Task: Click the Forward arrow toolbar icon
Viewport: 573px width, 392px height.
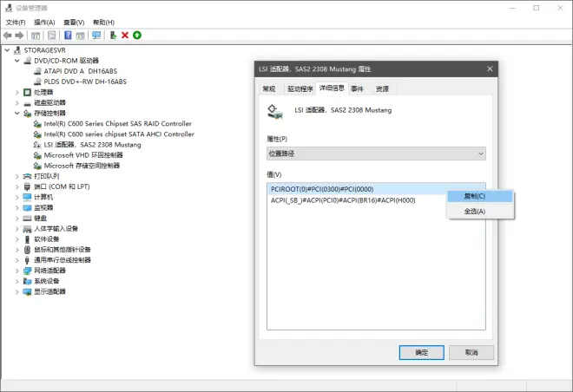Action: (x=19, y=36)
